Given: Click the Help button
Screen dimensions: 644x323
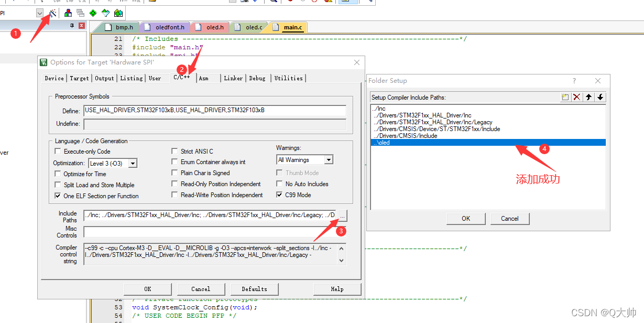Looking at the screenshot, I should pyautogui.click(x=337, y=289).
